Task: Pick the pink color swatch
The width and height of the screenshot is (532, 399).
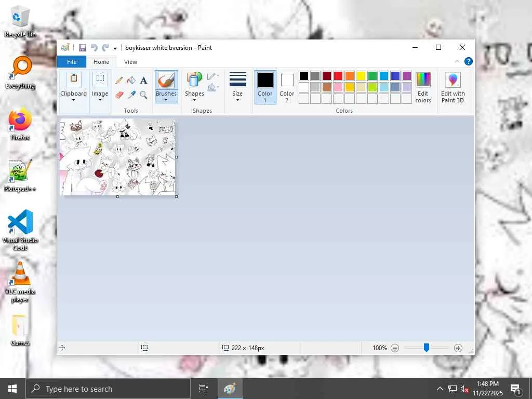Action: click(338, 87)
